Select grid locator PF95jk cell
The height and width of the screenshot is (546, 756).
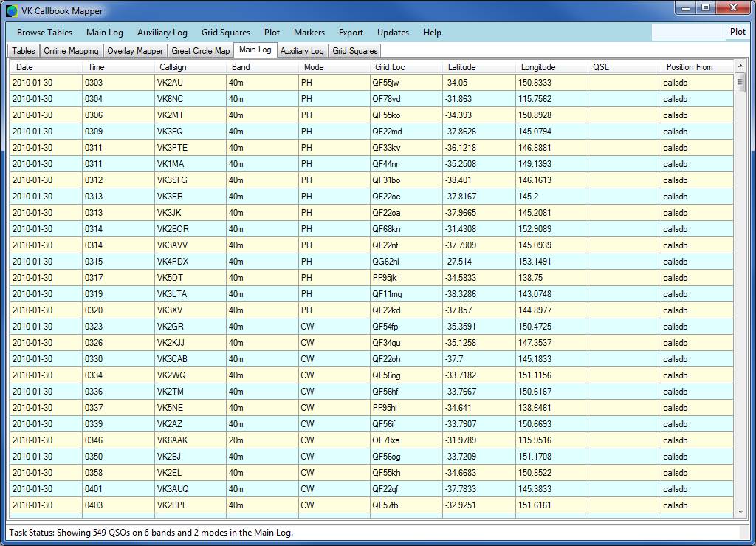tap(407, 277)
